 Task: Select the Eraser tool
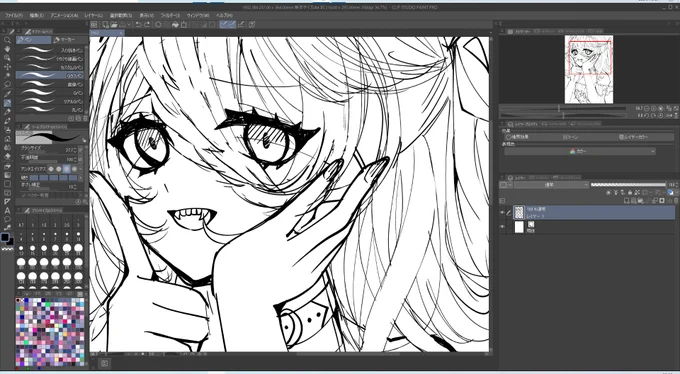[7, 157]
